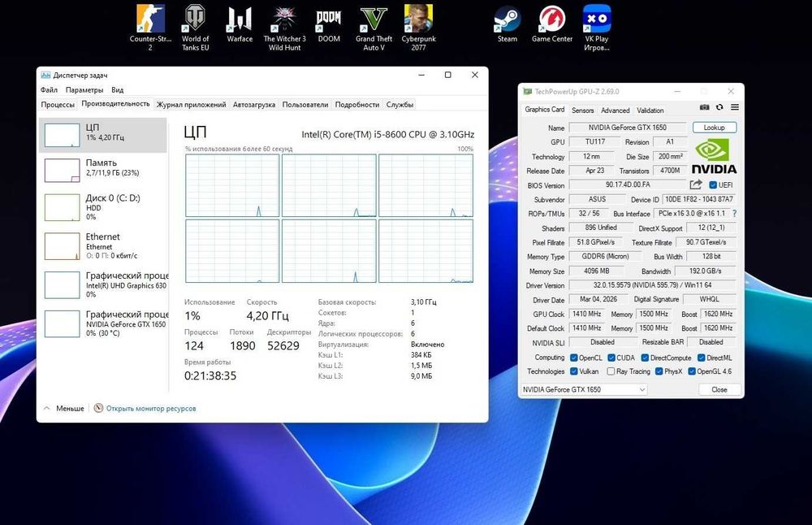
Task: Open the Game Center desktop icon
Action: click(x=552, y=24)
